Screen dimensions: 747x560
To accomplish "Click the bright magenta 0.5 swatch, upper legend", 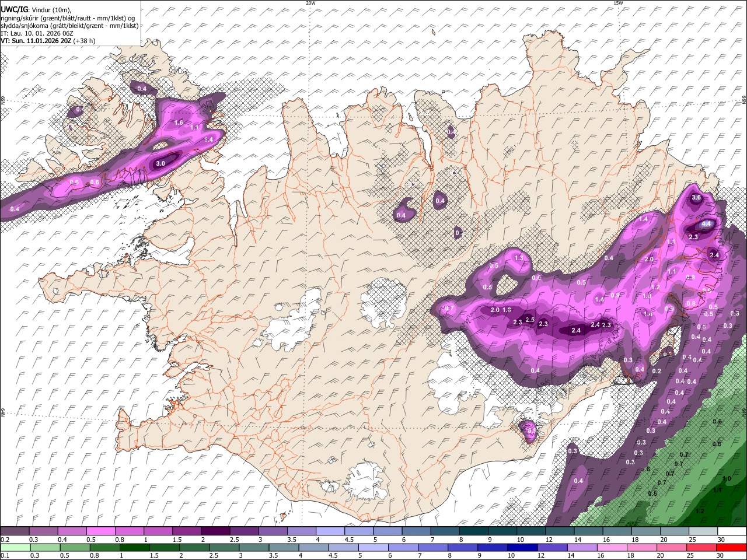I will click(101, 531).
